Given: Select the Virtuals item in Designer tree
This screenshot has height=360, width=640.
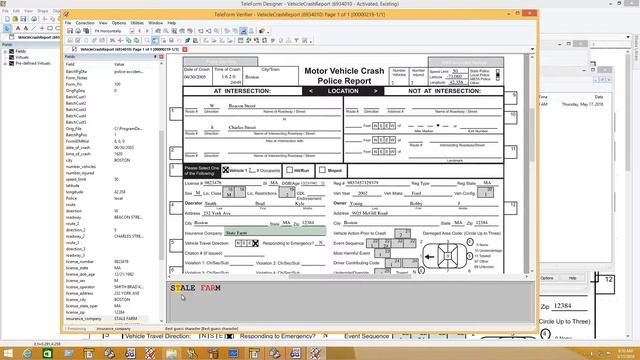Looking at the screenshot, I should (x=22, y=58).
